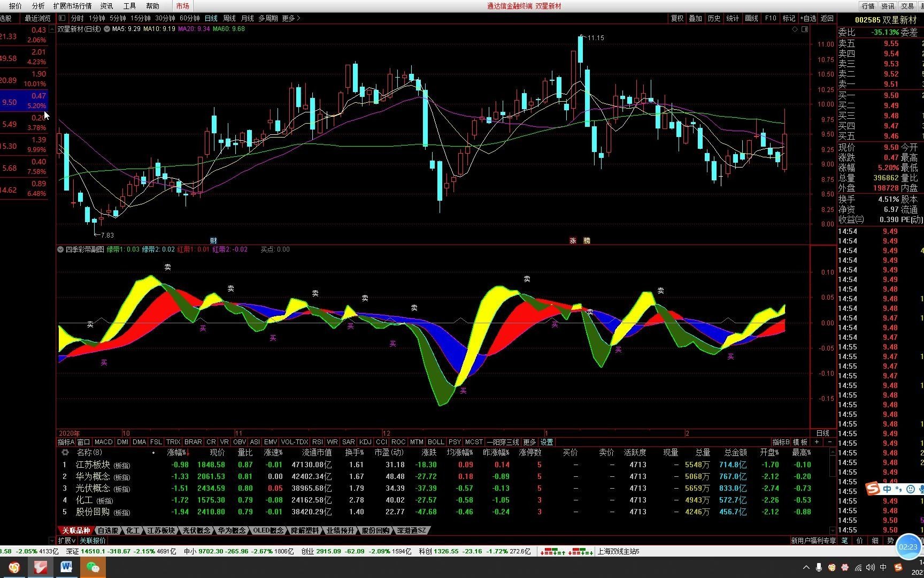
Task: Select the 市场 tab
Action: tap(182, 6)
